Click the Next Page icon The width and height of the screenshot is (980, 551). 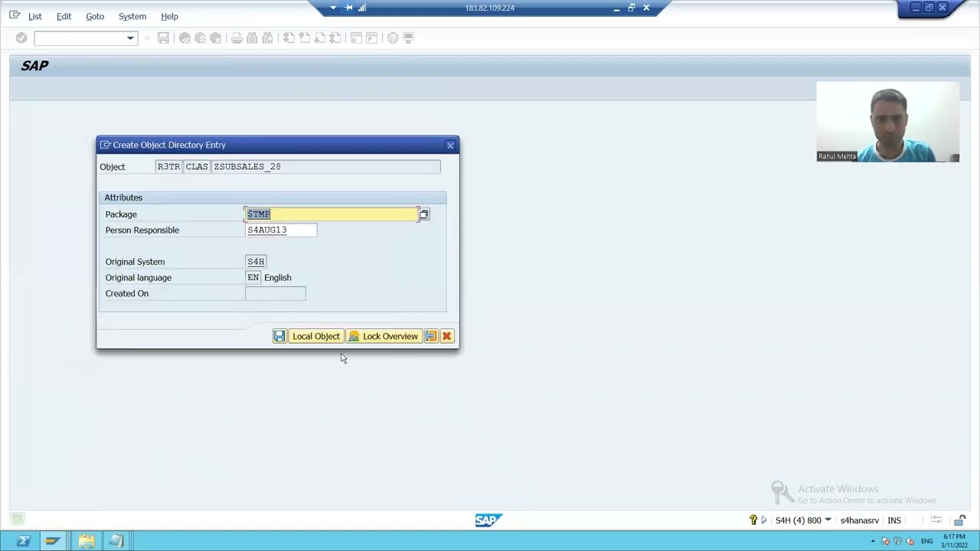click(319, 37)
